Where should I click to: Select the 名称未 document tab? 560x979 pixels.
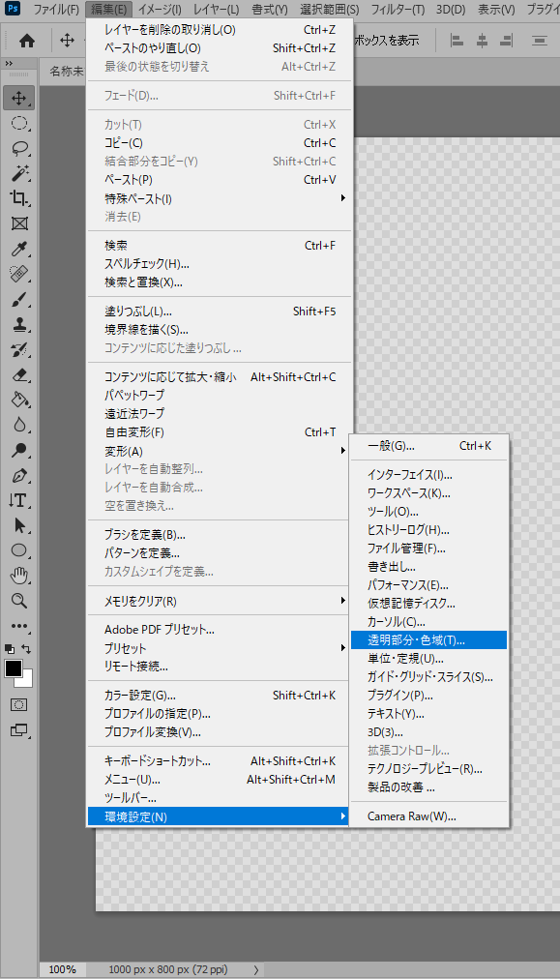point(66,72)
